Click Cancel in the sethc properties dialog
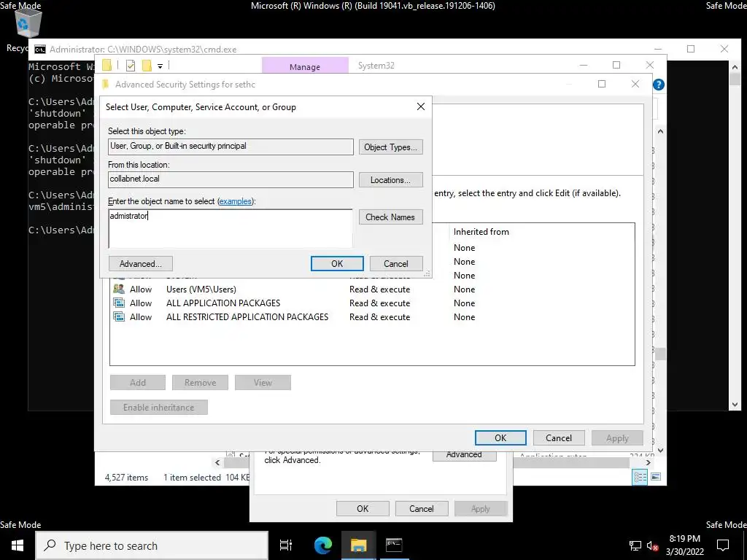The image size is (747, 560). click(422, 508)
